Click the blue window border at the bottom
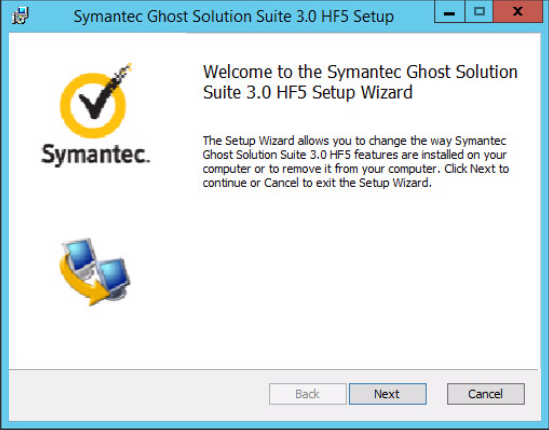 click(274, 425)
